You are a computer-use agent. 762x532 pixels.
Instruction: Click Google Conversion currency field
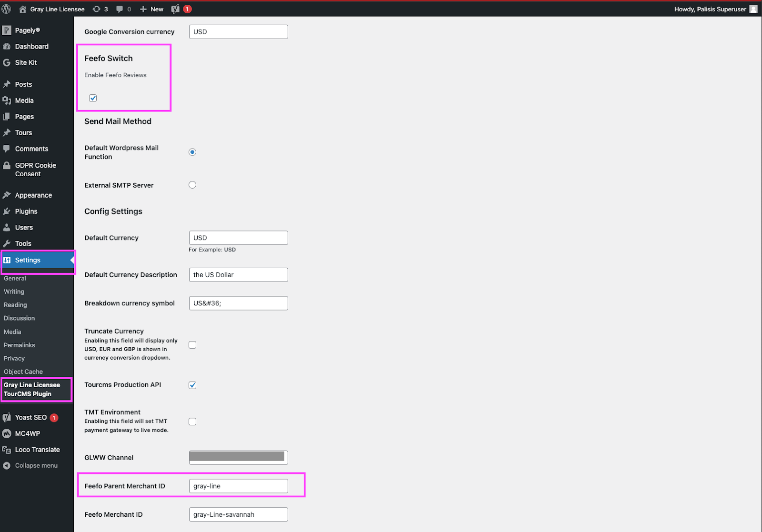[x=239, y=32]
